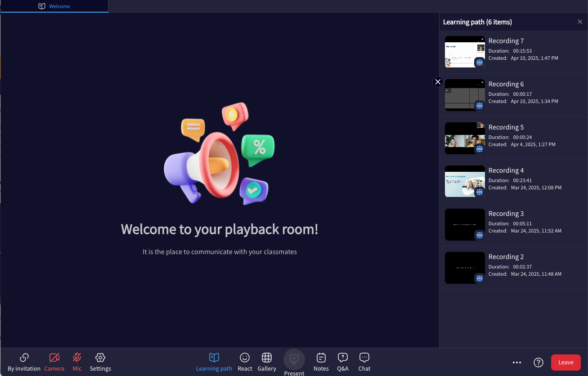Click the help question mark icon
588x376 pixels.
(539, 363)
